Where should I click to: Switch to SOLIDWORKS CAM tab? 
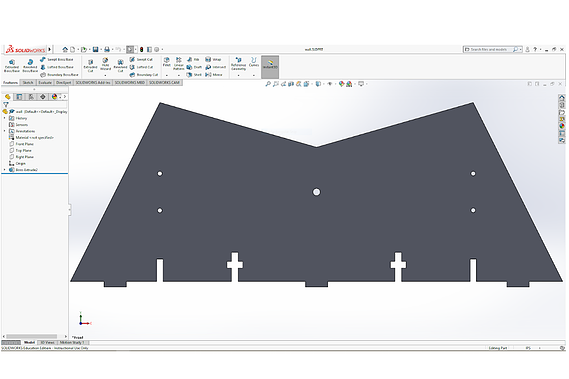[x=164, y=83]
